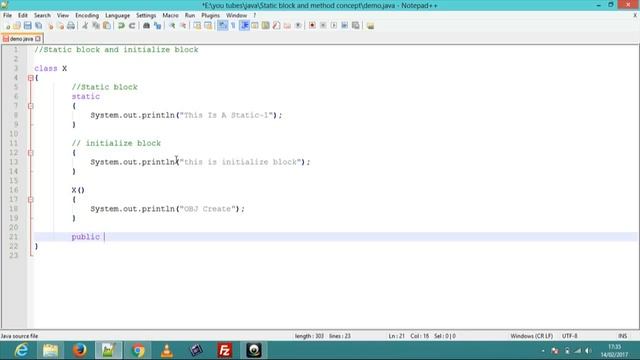Open the Run menu

190,16
